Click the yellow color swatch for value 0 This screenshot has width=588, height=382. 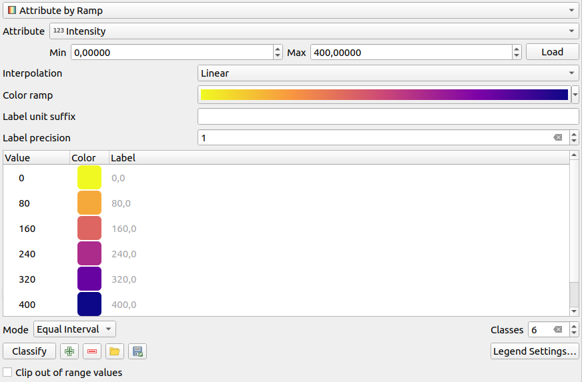coord(89,178)
